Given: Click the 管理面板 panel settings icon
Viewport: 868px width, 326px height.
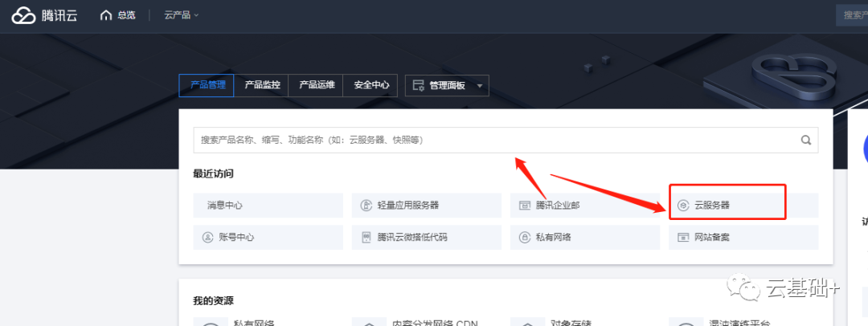Looking at the screenshot, I should pyautogui.click(x=419, y=86).
